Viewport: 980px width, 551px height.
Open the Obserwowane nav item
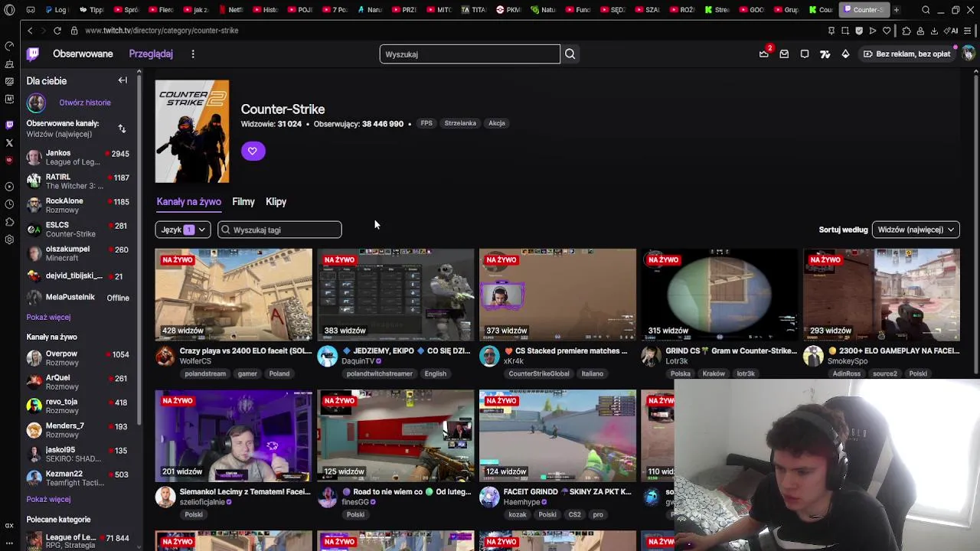click(x=83, y=54)
